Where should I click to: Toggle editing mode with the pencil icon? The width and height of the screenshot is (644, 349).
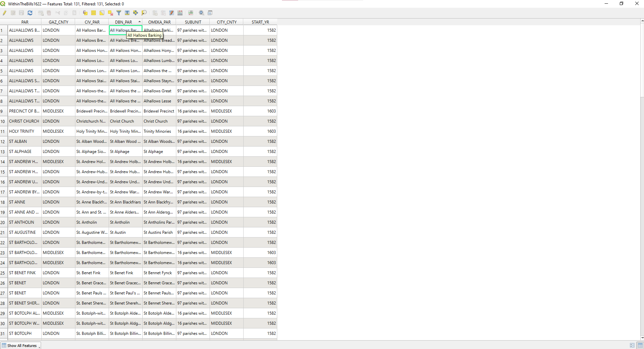(x=4, y=13)
